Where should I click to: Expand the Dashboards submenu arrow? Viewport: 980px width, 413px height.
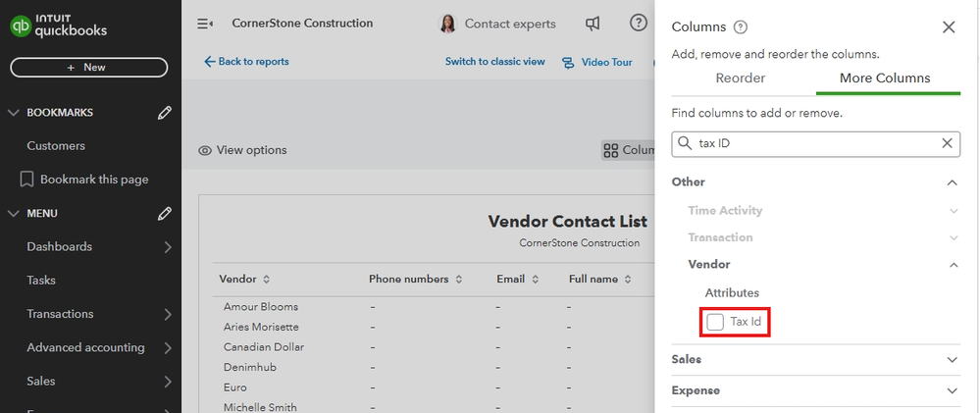[168, 247]
